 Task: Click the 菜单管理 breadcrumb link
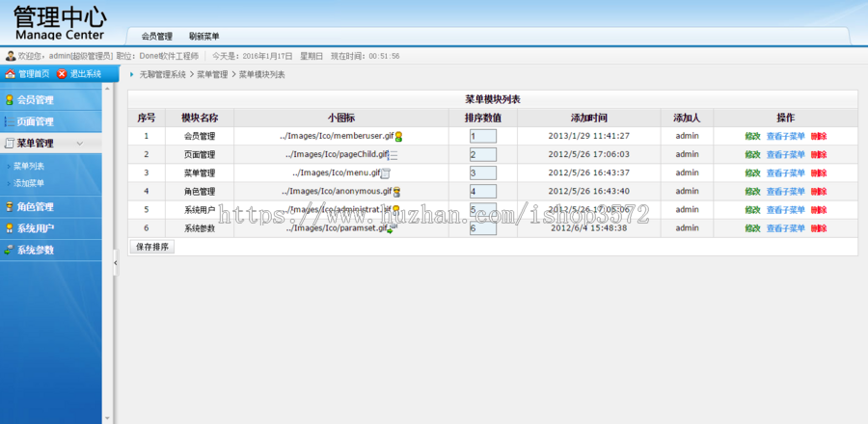[212, 74]
